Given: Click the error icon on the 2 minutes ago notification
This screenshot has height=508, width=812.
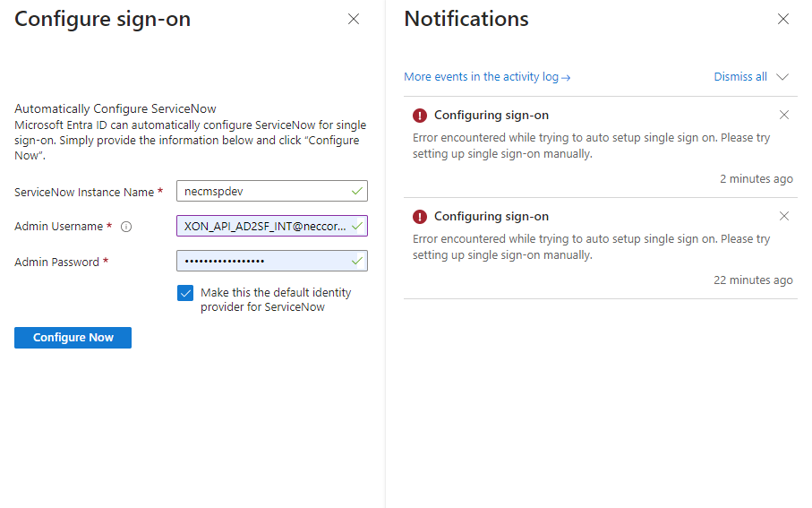Looking at the screenshot, I should point(420,115).
